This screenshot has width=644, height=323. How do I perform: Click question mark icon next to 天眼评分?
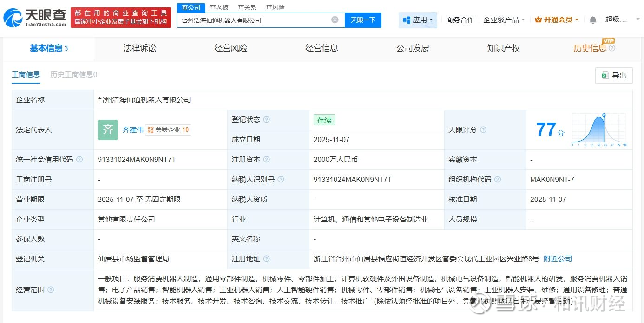coord(483,130)
